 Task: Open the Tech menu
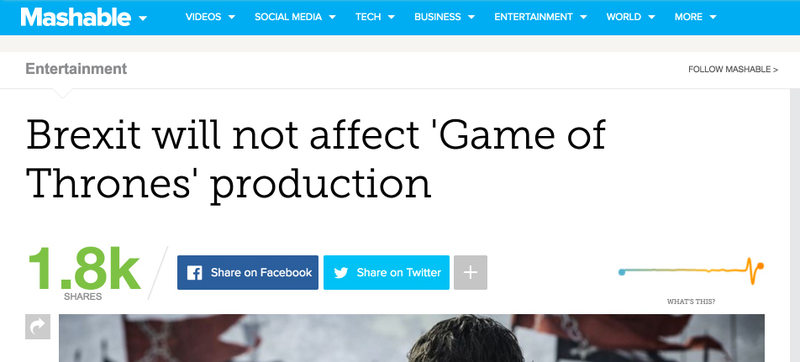click(x=368, y=17)
